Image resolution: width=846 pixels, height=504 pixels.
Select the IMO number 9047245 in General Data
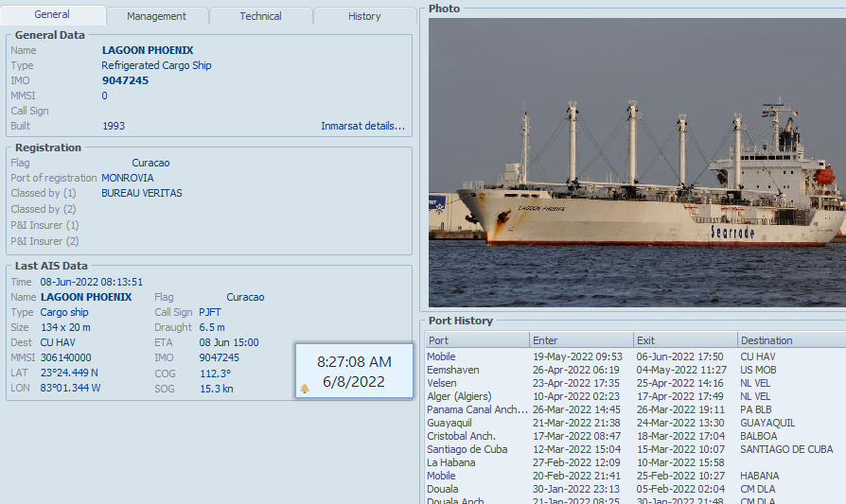[x=125, y=80]
